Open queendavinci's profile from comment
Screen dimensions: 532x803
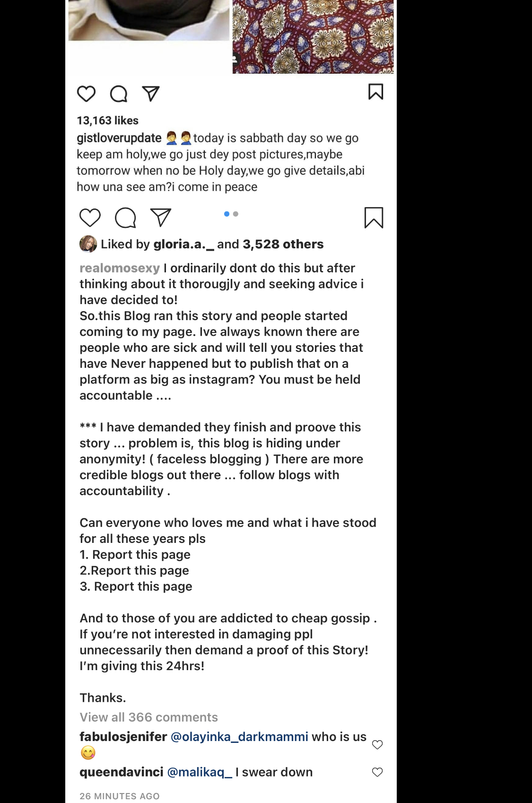[122, 772]
